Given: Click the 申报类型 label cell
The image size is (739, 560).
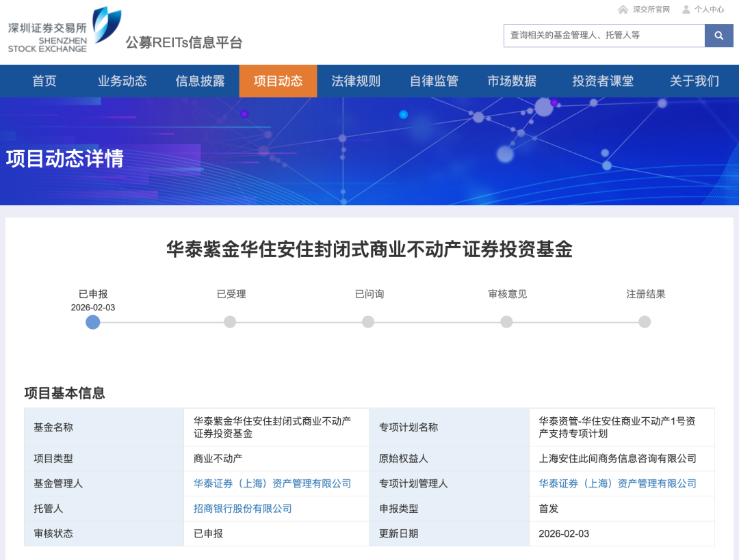Looking at the screenshot, I should tap(449, 509).
